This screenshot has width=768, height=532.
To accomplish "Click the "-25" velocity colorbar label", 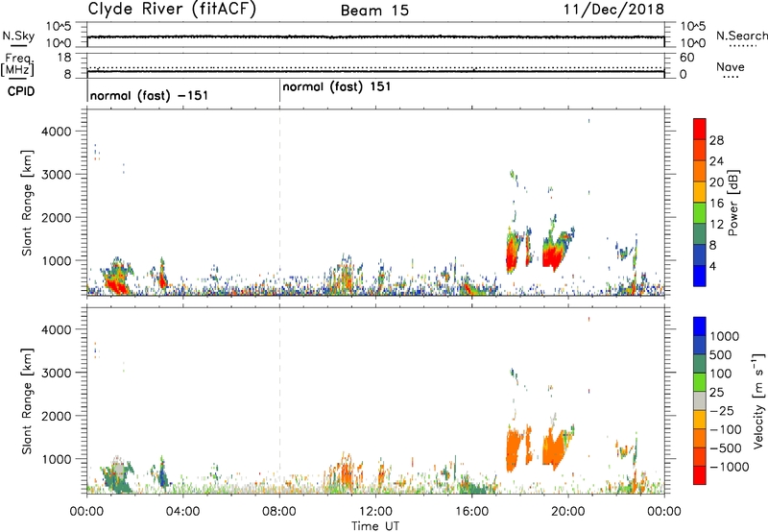I will [723, 411].
